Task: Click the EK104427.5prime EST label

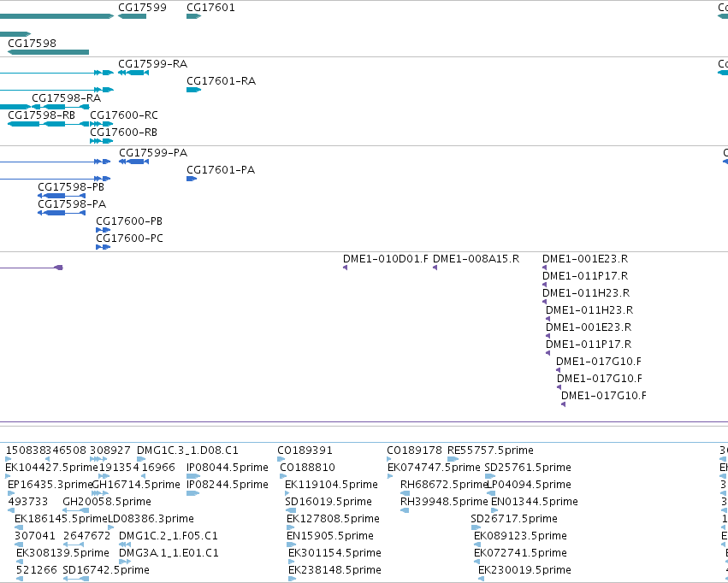Action: 51,468
